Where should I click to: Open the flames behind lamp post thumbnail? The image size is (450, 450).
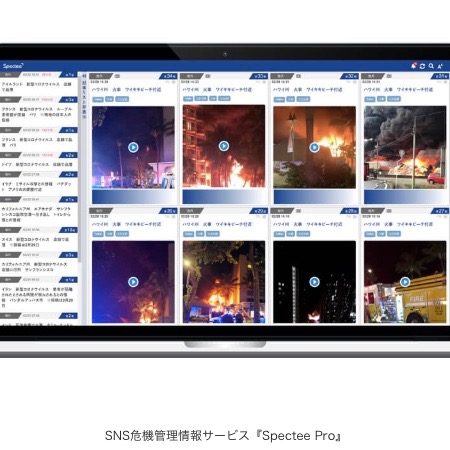tap(314, 147)
